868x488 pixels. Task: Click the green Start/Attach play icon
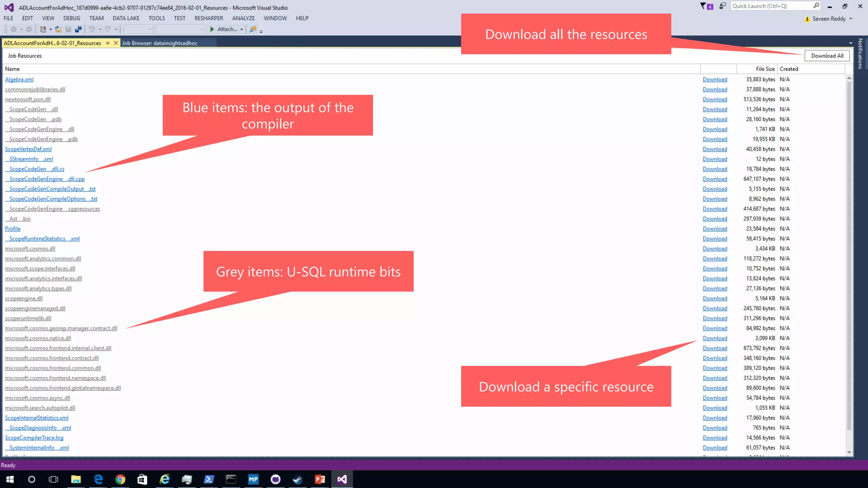[212, 29]
